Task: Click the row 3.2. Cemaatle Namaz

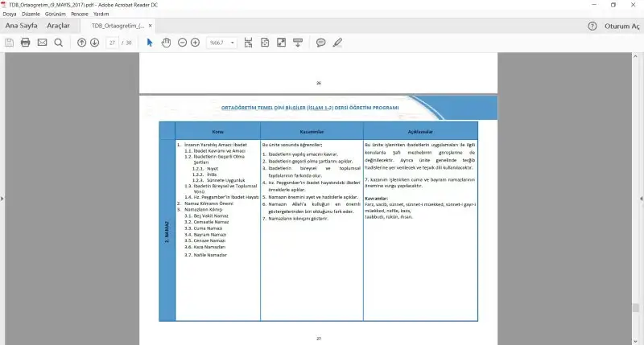Action: point(207,222)
